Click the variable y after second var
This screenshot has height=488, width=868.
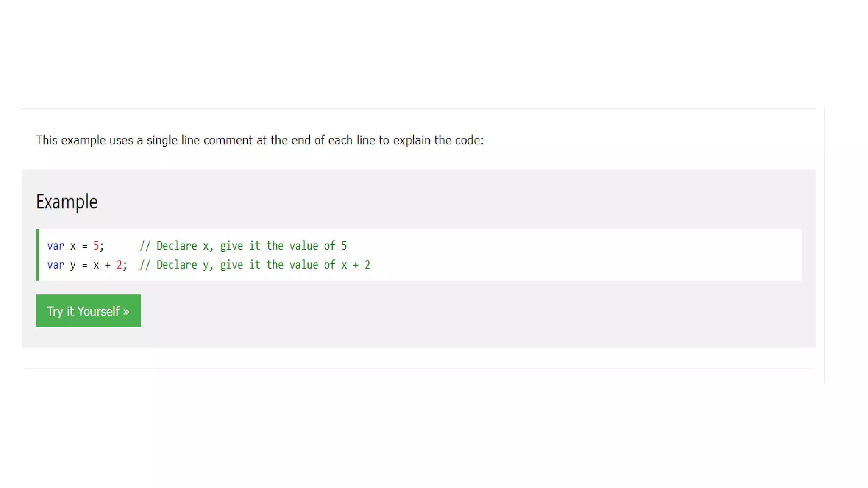click(73, 265)
